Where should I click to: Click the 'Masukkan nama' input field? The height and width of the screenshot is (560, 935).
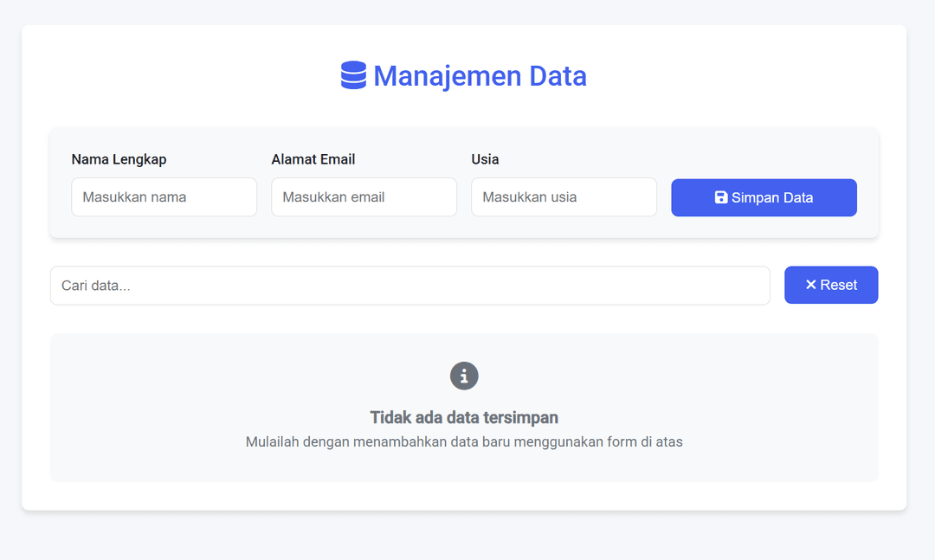(x=164, y=197)
